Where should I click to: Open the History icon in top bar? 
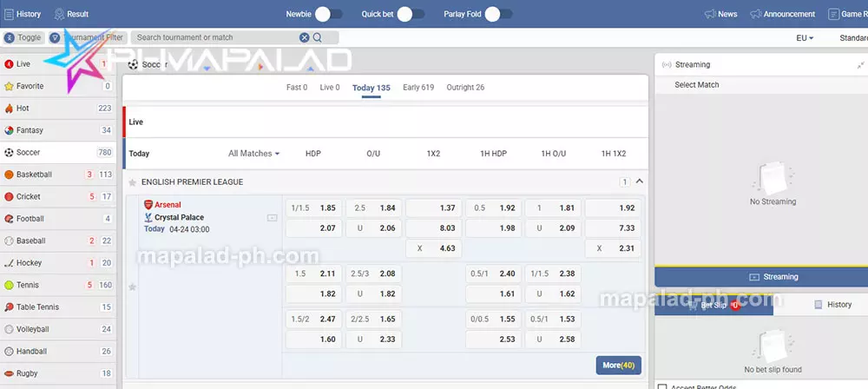[x=9, y=14]
